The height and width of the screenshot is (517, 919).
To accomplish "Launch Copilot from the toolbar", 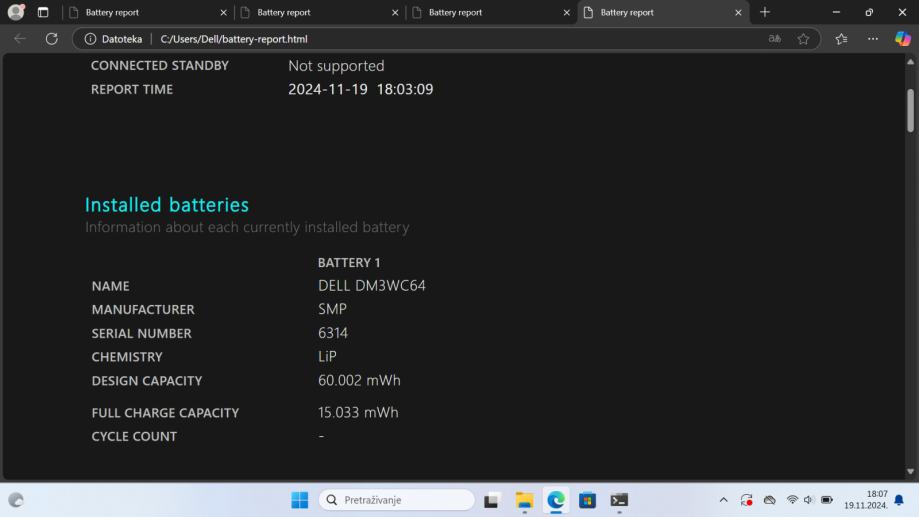I will (903, 39).
